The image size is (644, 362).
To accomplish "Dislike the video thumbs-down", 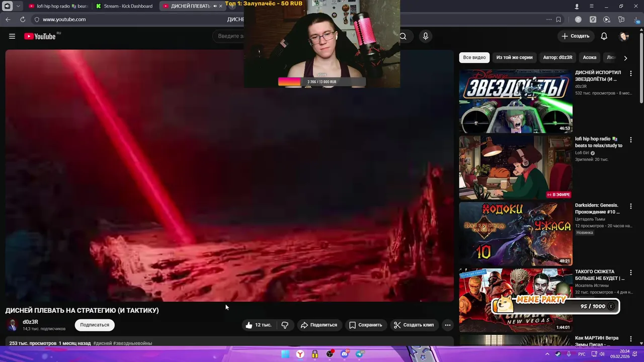I will (x=285, y=325).
